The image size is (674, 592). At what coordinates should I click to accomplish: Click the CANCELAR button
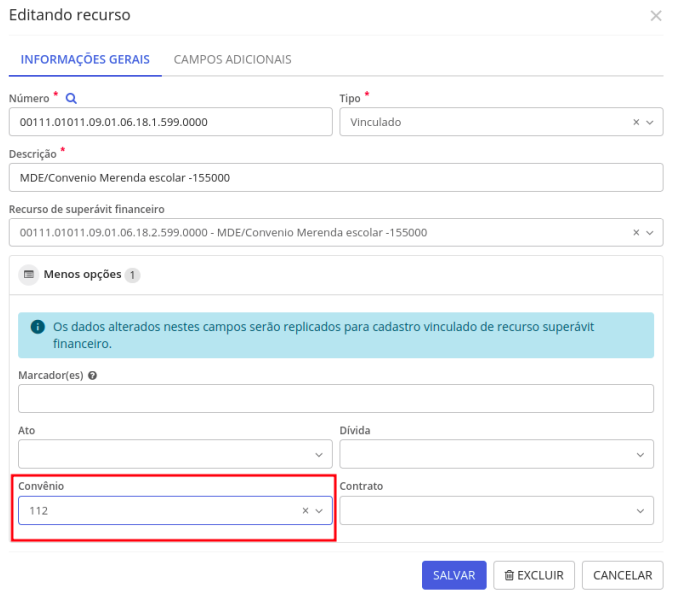(x=622, y=575)
